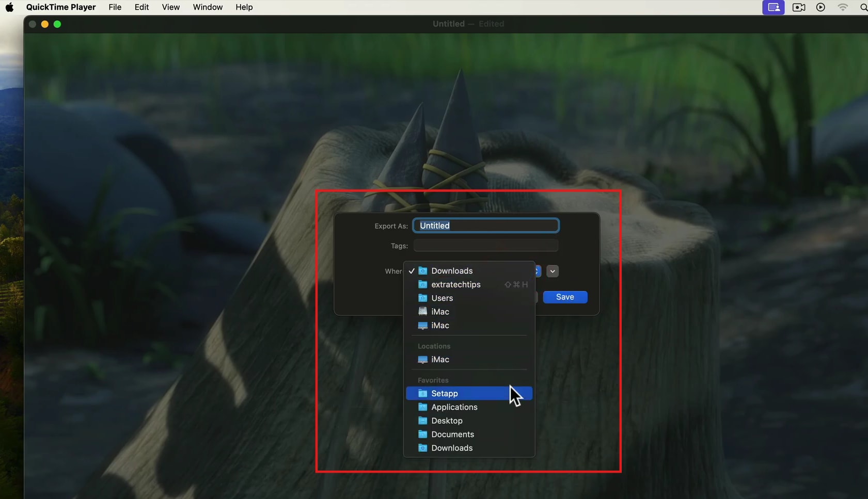
Task: Click the Documents folder icon
Action: (x=422, y=434)
